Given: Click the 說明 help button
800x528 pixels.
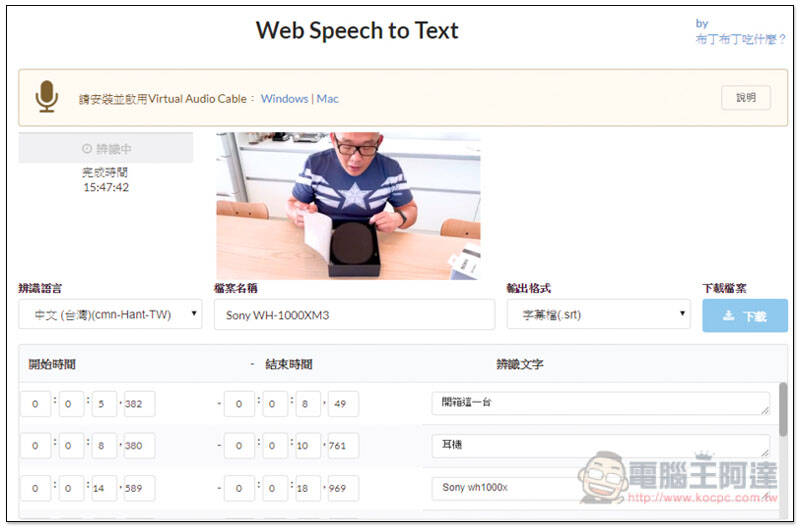Looking at the screenshot, I should click(x=745, y=97).
